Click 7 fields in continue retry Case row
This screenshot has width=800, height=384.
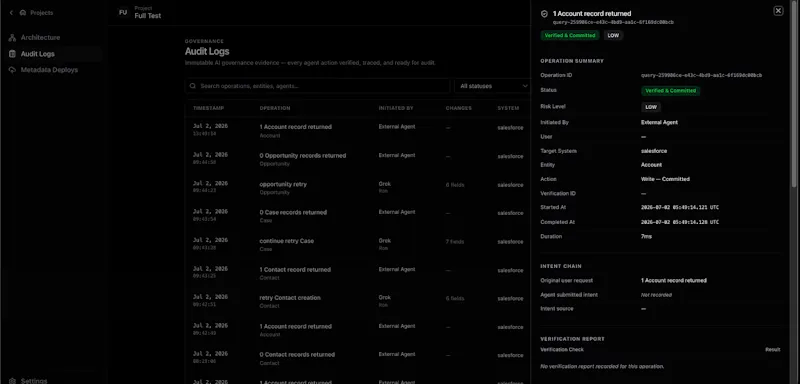coord(455,242)
